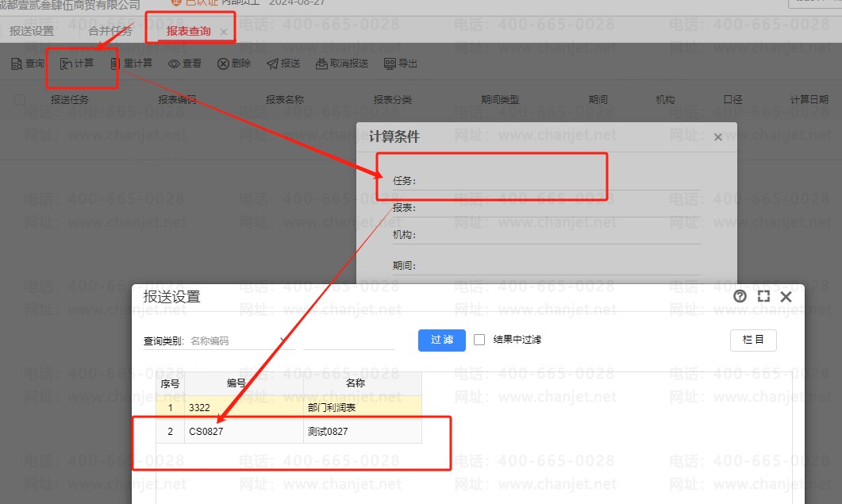Switch to the 报送设置 tab

[x=32, y=31]
